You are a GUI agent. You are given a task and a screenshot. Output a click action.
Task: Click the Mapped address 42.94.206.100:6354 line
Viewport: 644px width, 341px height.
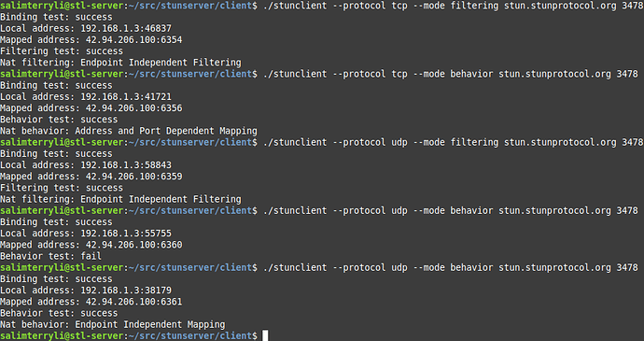click(x=91, y=40)
